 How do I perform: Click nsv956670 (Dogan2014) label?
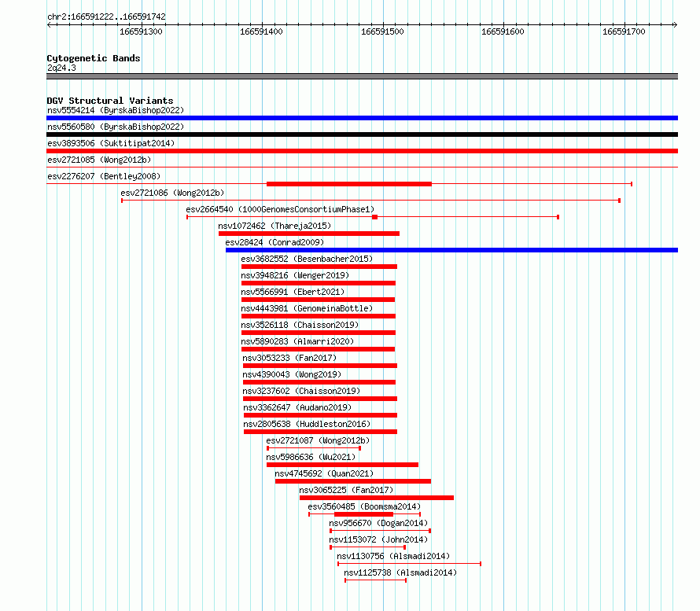tap(378, 523)
